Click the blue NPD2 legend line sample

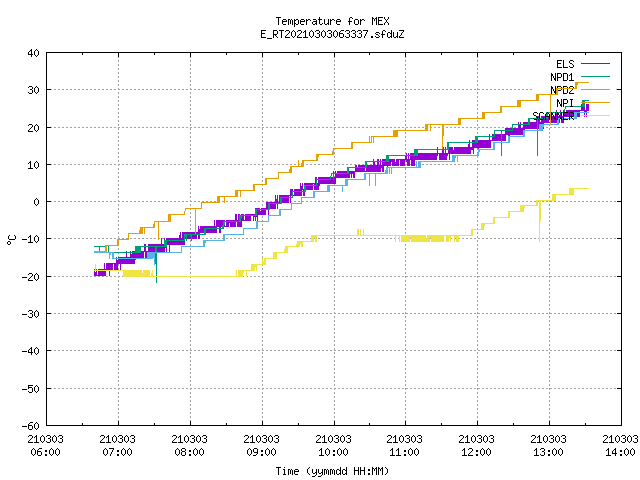click(x=595, y=89)
